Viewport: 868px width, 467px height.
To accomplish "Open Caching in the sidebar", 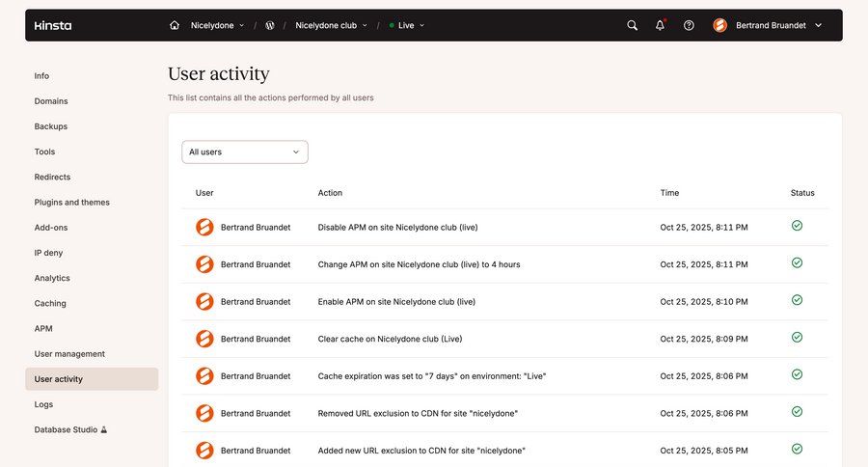I will (x=50, y=304).
